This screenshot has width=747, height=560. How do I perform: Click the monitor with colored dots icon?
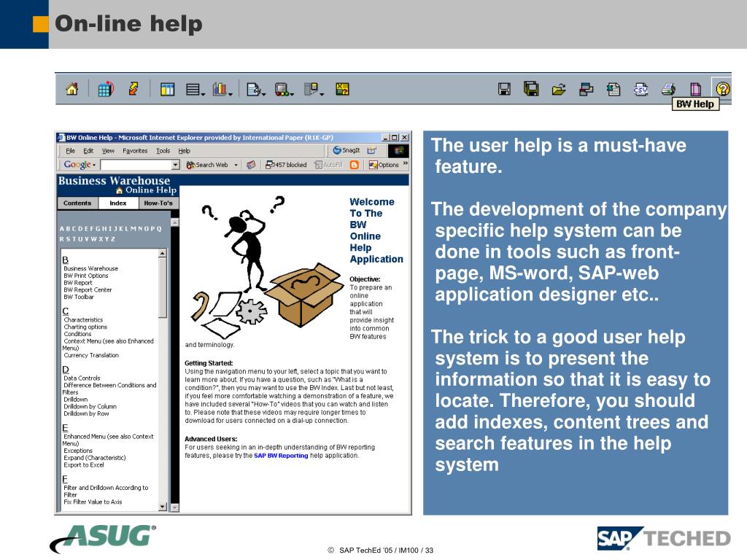coord(282,89)
